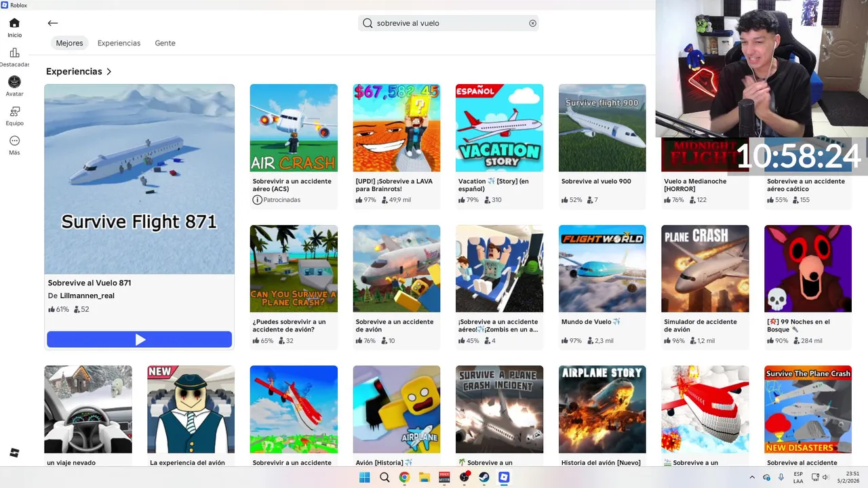This screenshot has height=488, width=868.
Task: Open Windows taskbar search
Action: coord(384,477)
